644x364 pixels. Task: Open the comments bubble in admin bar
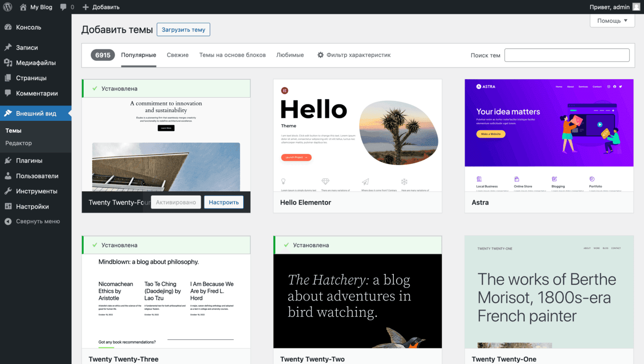[x=63, y=7]
